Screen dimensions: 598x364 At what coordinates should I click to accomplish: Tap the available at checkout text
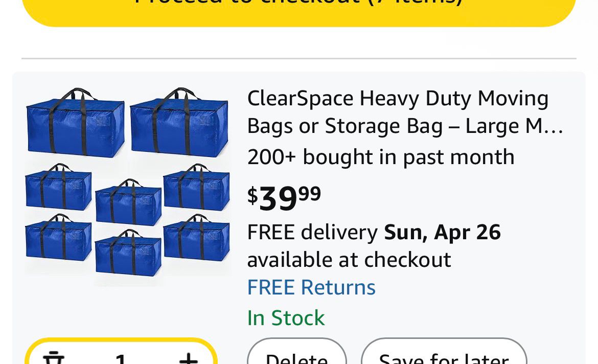pos(349,260)
